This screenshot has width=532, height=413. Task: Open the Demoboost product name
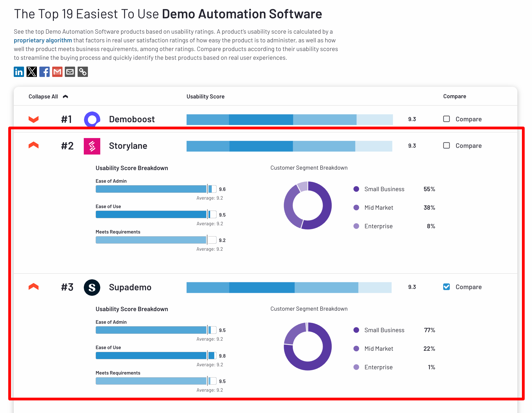pyautogui.click(x=132, y=119)
